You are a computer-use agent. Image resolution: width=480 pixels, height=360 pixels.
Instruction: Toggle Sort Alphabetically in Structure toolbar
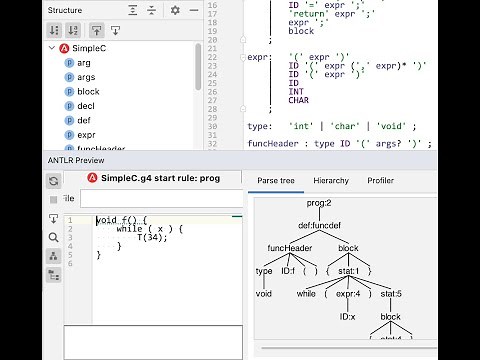(73, 31)
